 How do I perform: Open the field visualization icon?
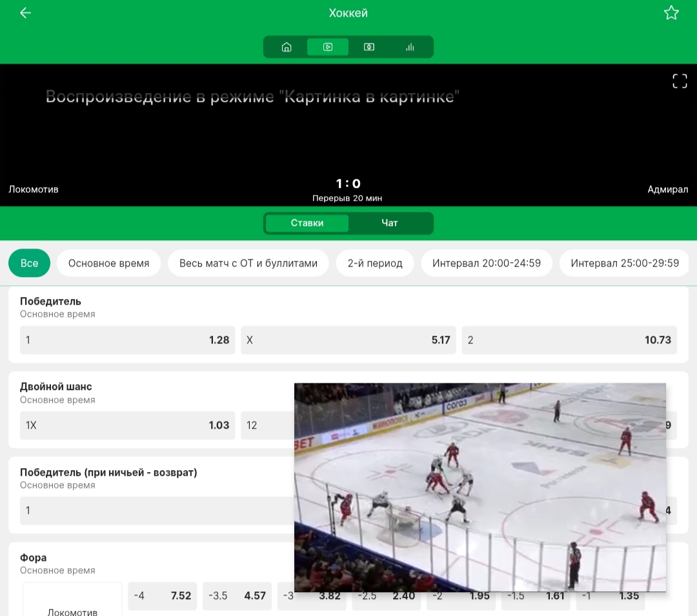point(369,46)
